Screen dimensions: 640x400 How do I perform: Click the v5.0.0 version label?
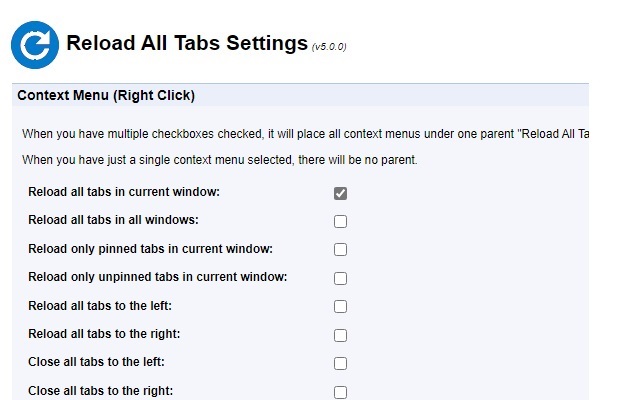click(329, 46)
